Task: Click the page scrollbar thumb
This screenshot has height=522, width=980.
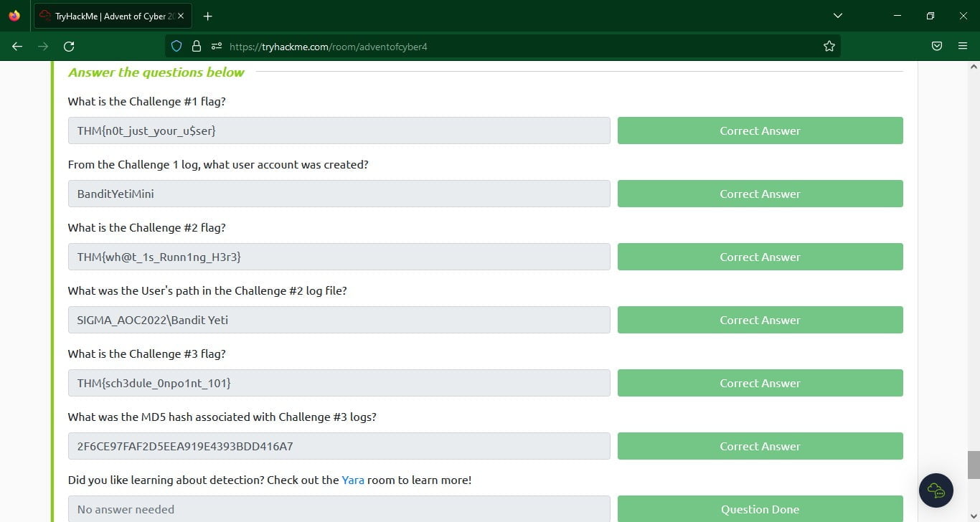Action: (x=974, y=465)
